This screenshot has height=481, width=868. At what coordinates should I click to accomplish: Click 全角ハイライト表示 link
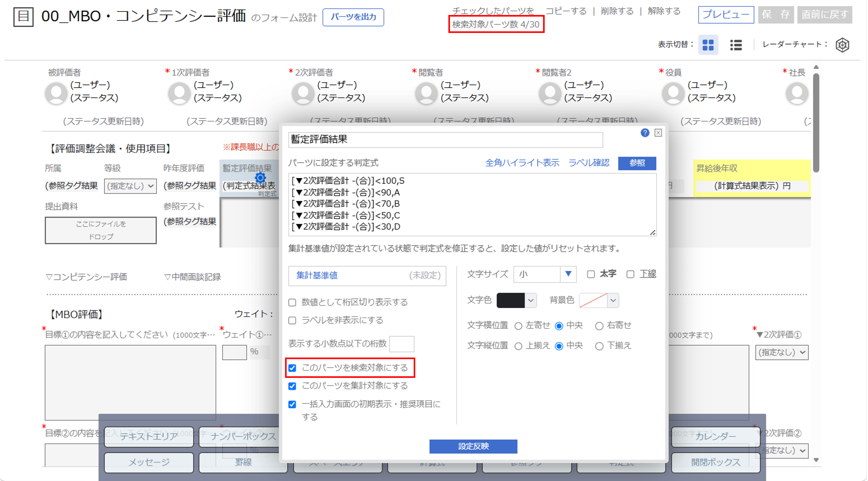click(x=522, y=163)
